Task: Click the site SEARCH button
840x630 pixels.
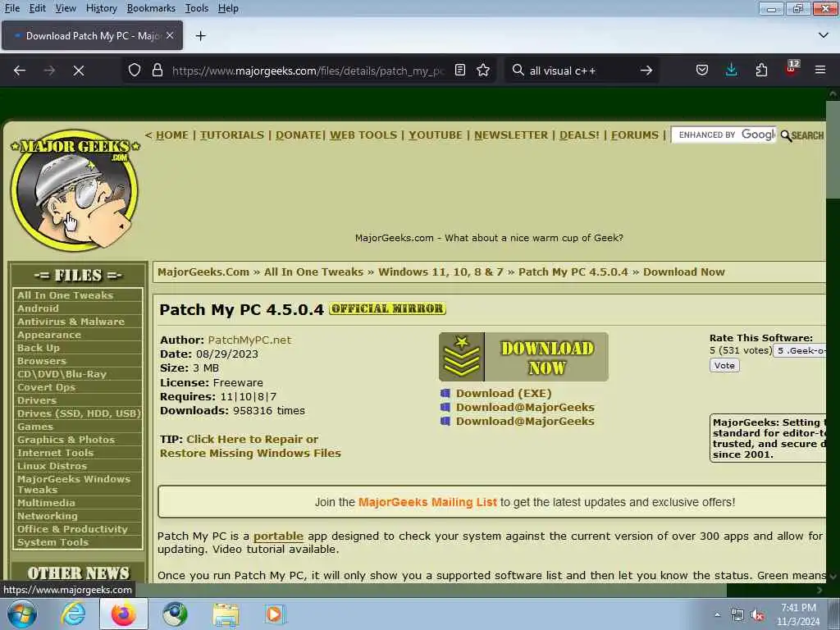Action: pyautogui.click(x=802, y=135)
